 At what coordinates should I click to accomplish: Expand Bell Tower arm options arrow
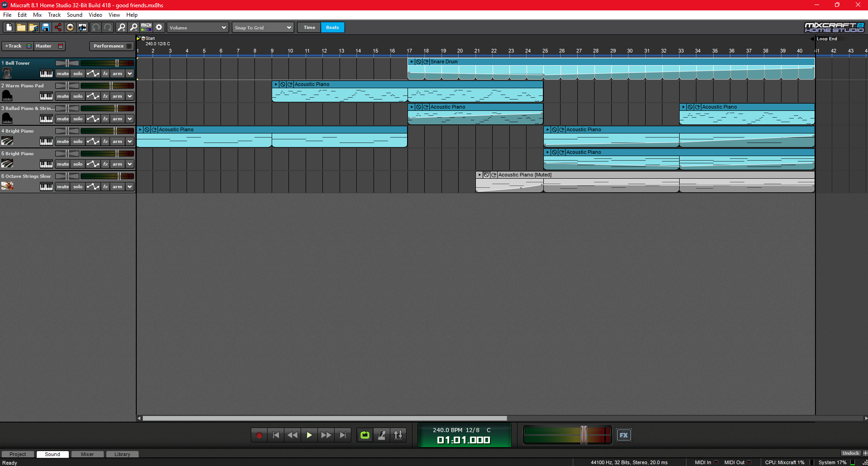click(130, 74)
